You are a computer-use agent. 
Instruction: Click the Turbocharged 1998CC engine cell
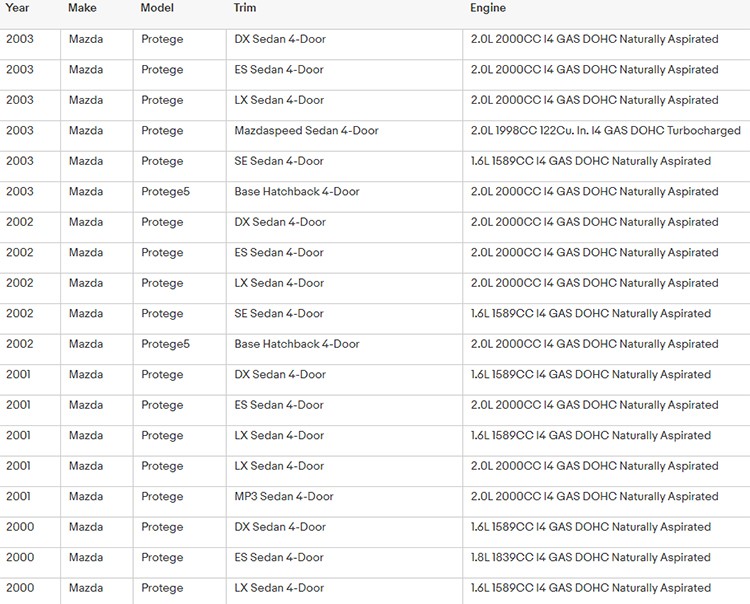(x=605, y=131)
